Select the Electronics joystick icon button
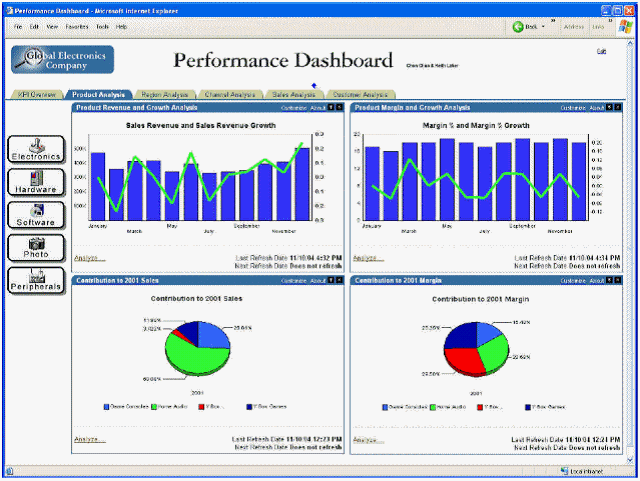 tap(36, 149)
